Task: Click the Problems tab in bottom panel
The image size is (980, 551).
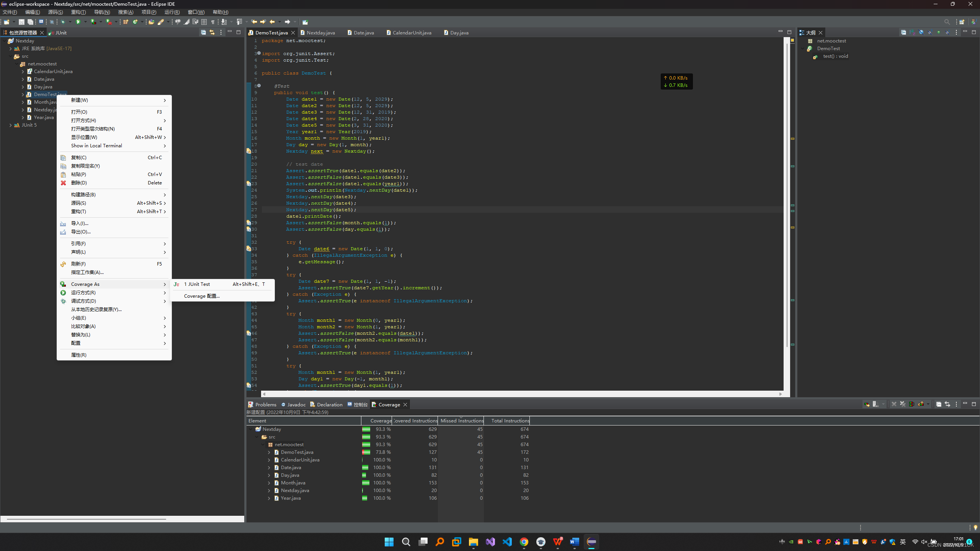Action: tap(265, 404)
